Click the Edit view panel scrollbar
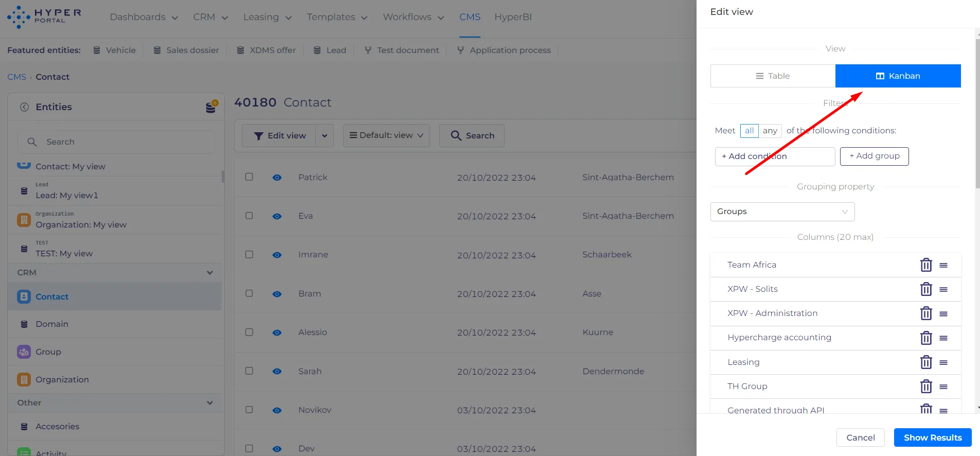The width and height of the screenshot is (980, 456). (x=977, y=114)
